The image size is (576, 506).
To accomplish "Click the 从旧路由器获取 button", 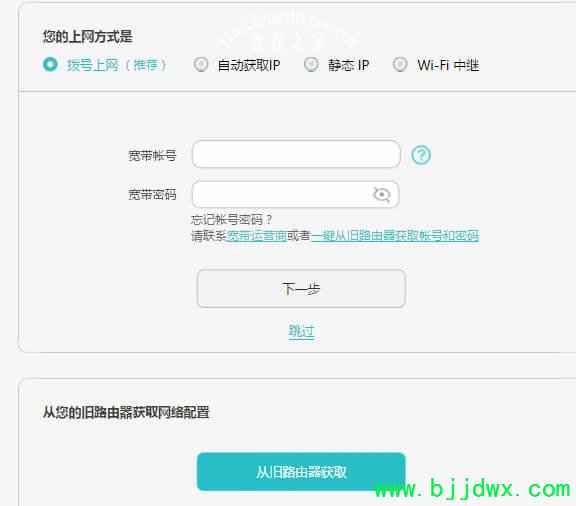I will (x=301, y=472).
